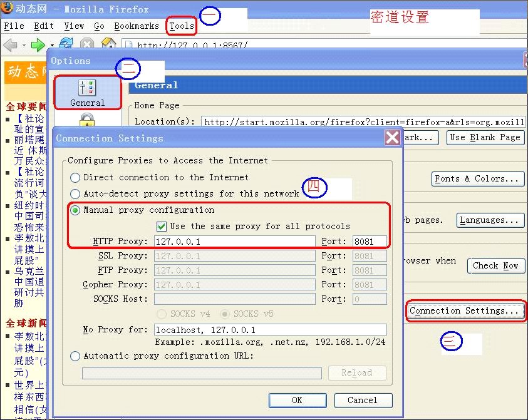Click the Connection Settings... button
Image resolution: width=528 pixels, height=420 pixels.
point(465,311)
